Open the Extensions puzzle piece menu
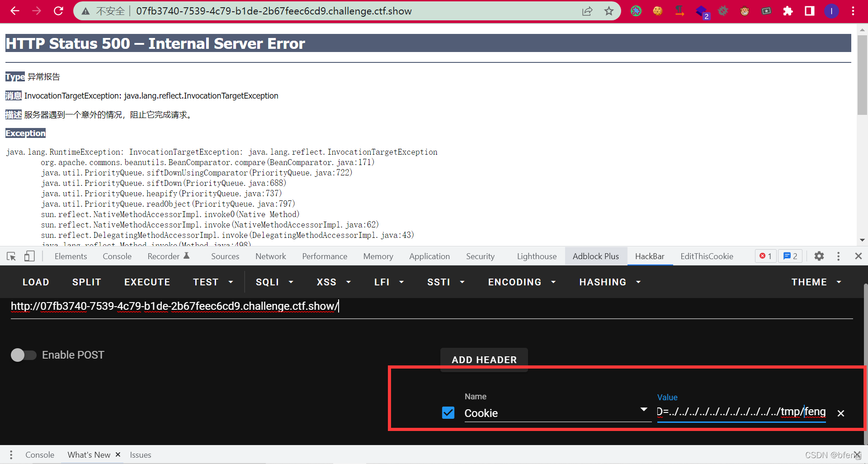The height and width of the screenshot is (464, 868). 788,11
